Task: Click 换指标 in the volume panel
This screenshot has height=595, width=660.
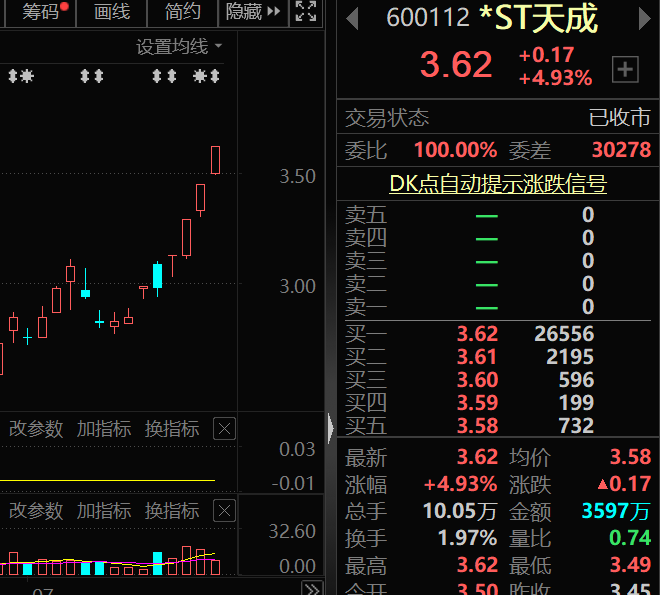Action: [x=172, y=511]
